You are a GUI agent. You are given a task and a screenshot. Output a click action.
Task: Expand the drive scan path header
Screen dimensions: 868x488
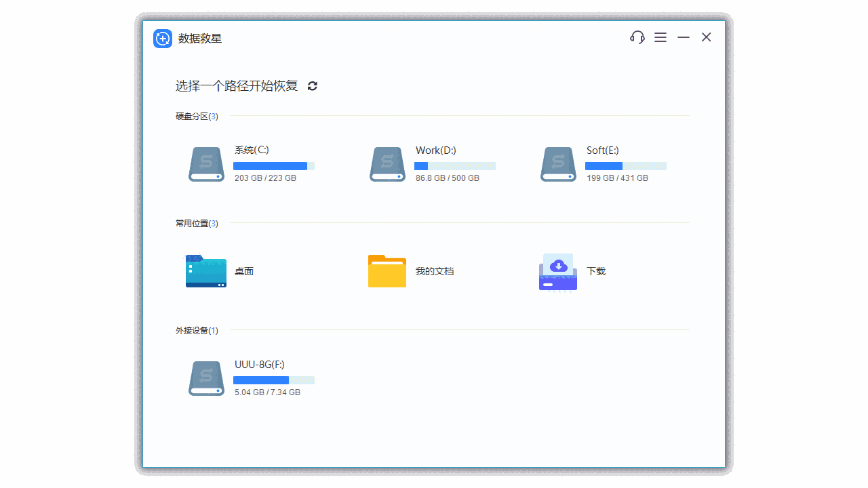coord(236,86)
